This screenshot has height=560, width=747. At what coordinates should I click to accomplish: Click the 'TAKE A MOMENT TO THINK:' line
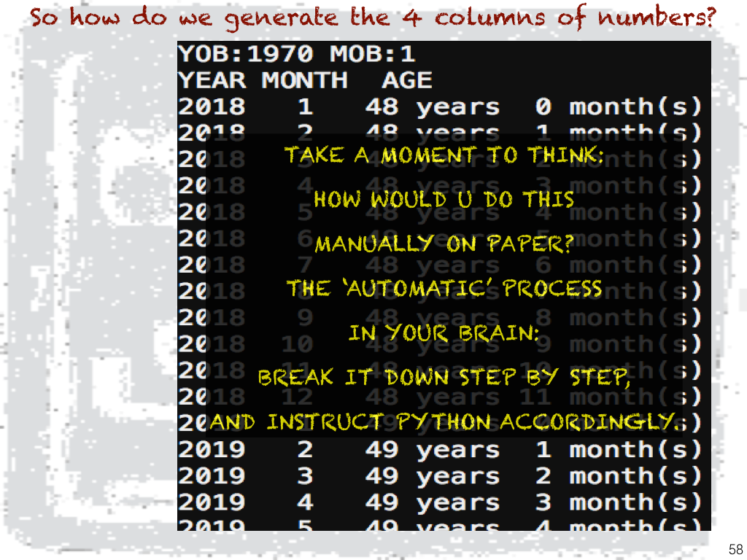click(444, 155)
